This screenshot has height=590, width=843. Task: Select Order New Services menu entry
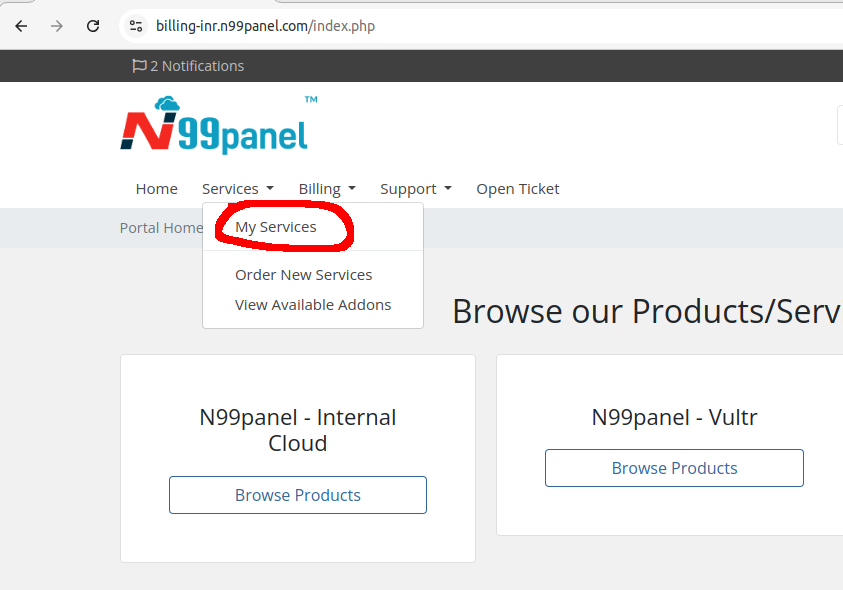303,275
